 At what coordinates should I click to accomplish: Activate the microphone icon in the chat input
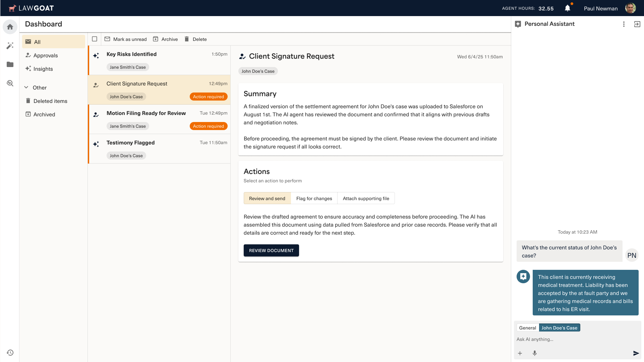(x=534, y=353)
